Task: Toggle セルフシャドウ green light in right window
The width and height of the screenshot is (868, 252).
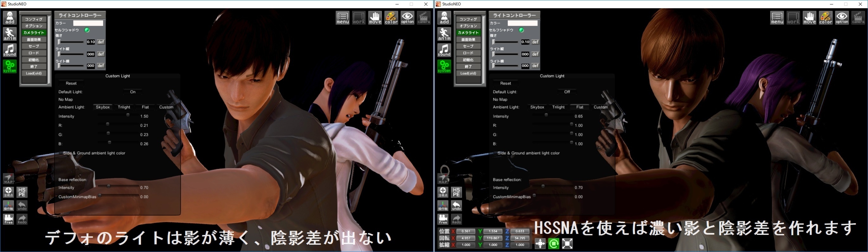Action: [521, 30]
